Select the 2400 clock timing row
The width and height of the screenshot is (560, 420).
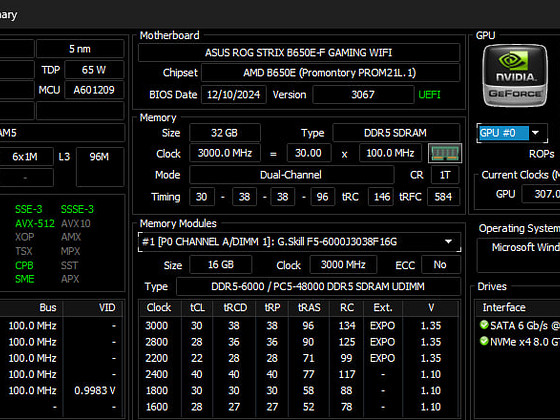coord(299,374)
